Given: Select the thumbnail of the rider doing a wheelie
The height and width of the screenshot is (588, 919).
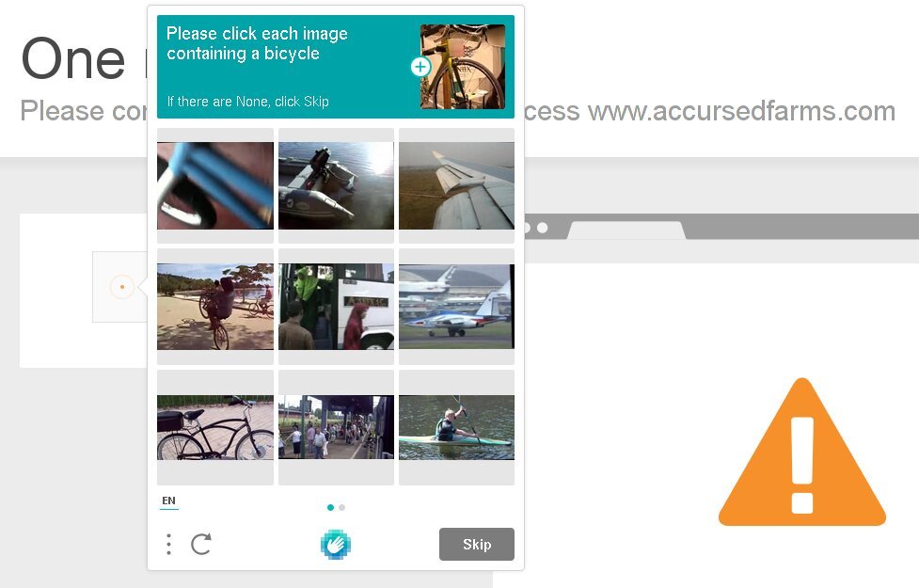Looking at the screenshot, I should tap(215, 306).
